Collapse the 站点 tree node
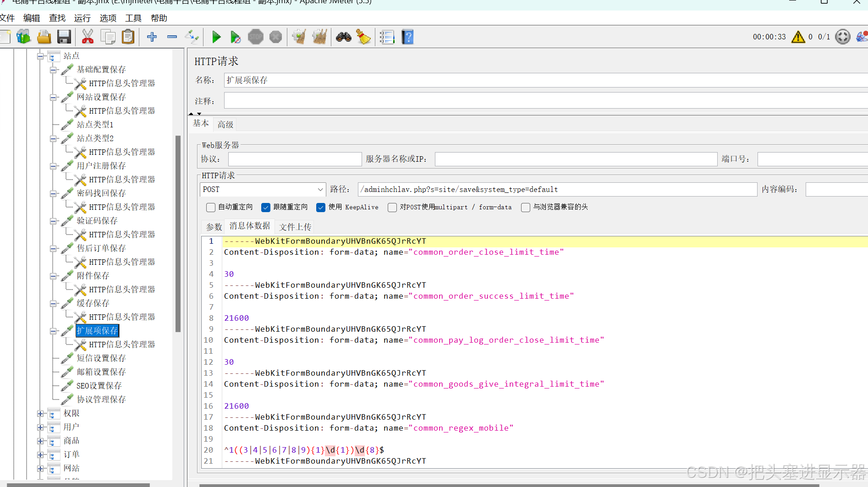This screenshot has width=868, height=487. click(x=40, y=56)
